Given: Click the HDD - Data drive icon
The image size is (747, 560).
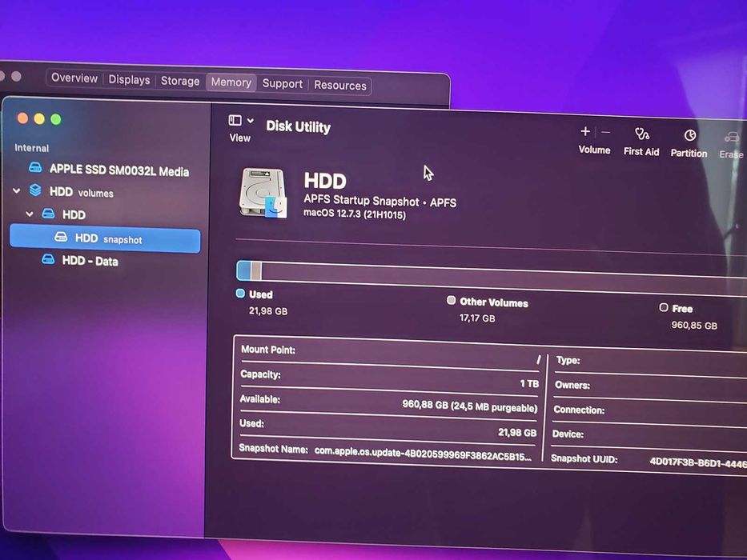Looking at the screenshot, I should point(48,259).
